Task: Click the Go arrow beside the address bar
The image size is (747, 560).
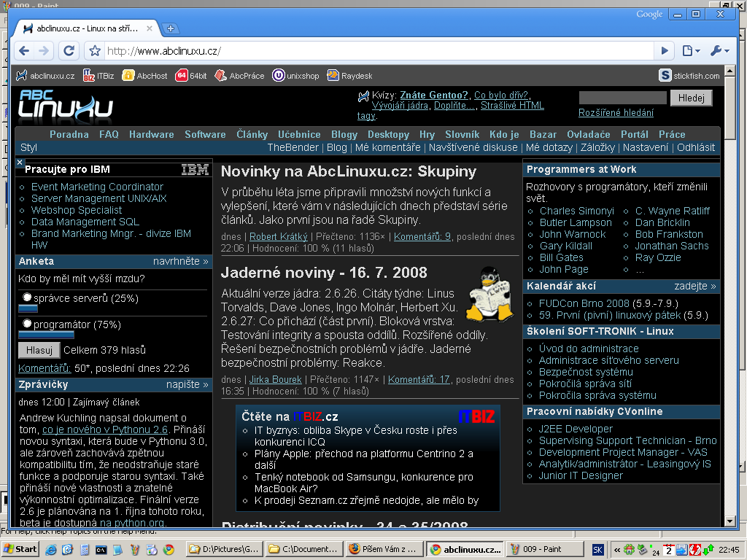Action: 665,50
